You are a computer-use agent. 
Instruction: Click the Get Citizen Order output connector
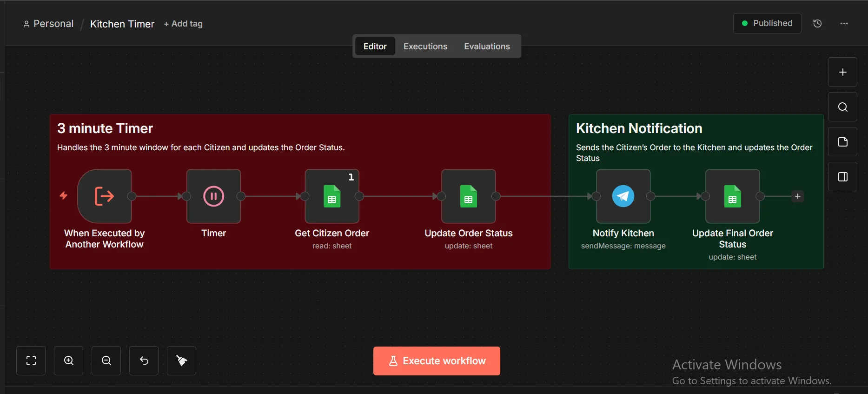click(x=359, y=196)
